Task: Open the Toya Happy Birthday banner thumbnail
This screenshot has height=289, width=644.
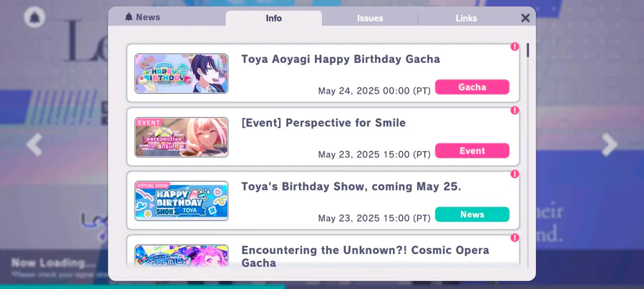Action: [x=182, y=74]
